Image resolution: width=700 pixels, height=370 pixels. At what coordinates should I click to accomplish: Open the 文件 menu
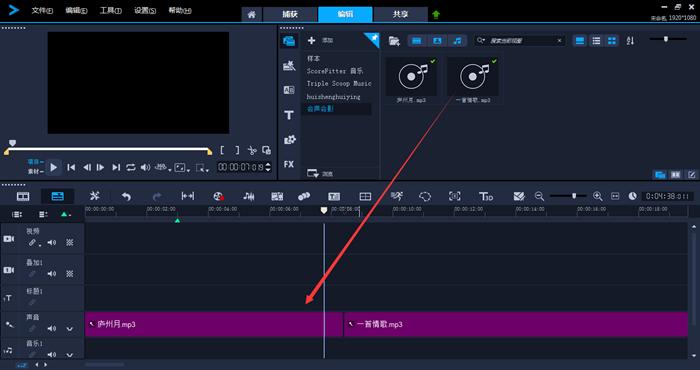tap(42, 10)
